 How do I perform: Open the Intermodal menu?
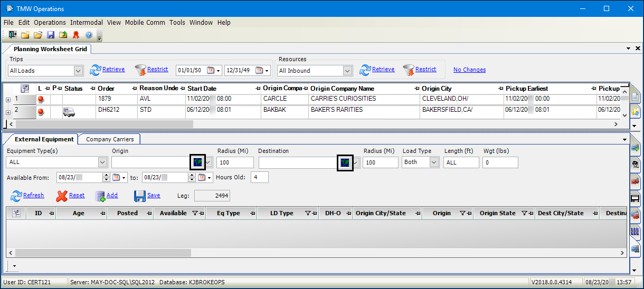(87, 23)
